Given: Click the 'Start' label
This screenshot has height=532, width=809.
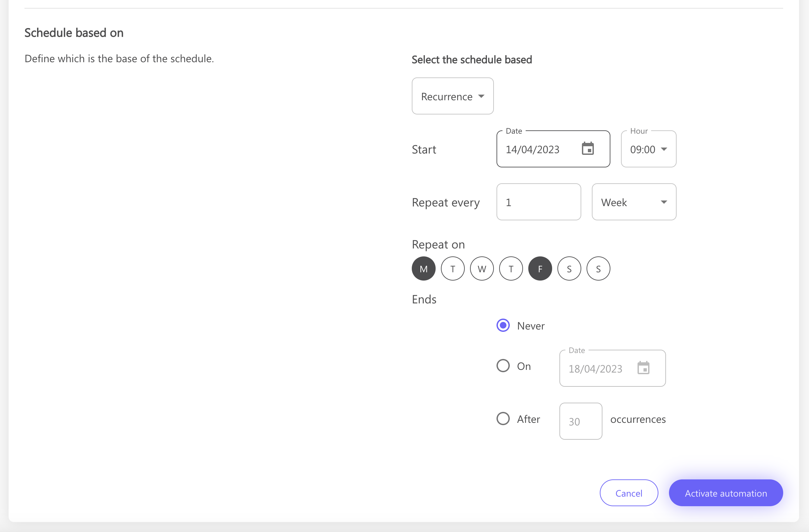Looking at the screenshot, I should pos(424,150).
